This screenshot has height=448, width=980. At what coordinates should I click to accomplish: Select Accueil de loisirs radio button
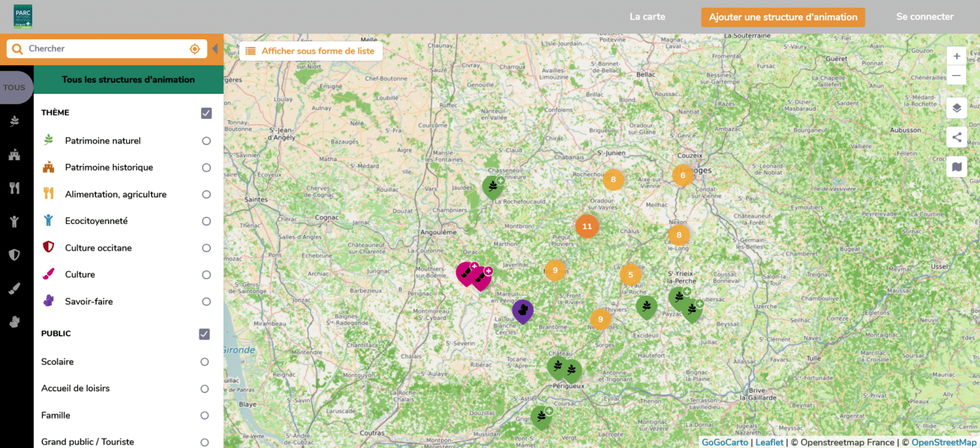tap(204, 389)
